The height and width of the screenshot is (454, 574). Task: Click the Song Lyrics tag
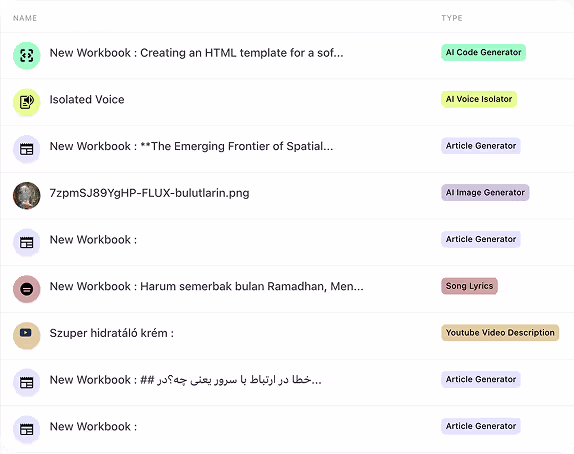click(x=469, y=286)
